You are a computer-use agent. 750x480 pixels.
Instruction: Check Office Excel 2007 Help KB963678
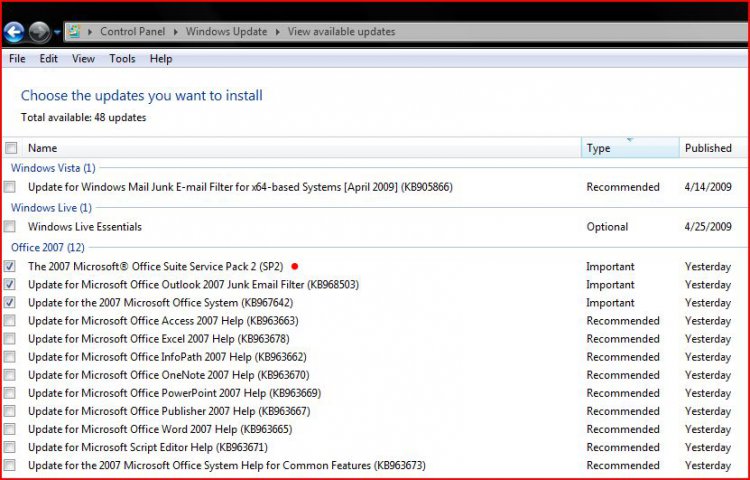tap(10, 339)
